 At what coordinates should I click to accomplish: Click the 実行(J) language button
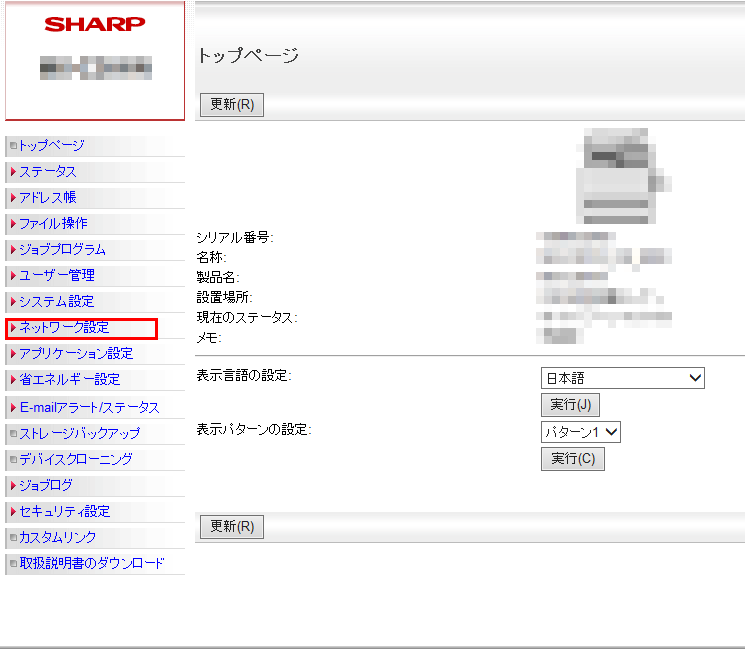tap(570, 405)
